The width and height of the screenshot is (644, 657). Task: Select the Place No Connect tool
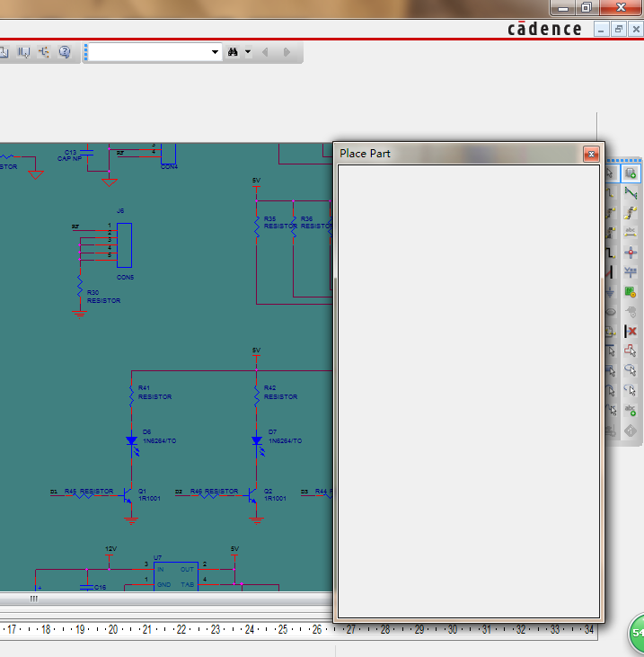coord(631,331)
